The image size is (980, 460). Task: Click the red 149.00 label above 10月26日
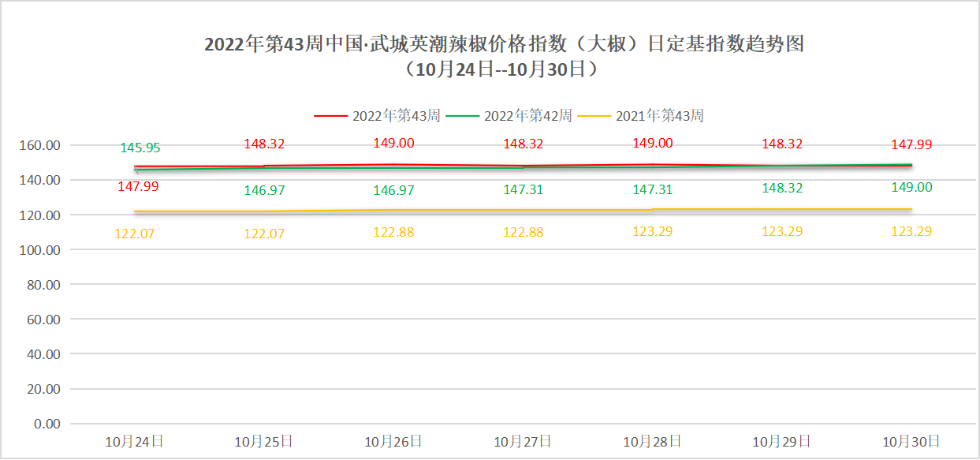(x=393, y=144)
